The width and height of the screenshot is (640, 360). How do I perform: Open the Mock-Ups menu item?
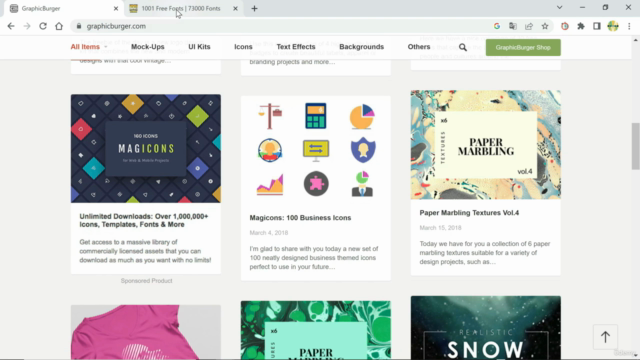[x=148, y=47]
